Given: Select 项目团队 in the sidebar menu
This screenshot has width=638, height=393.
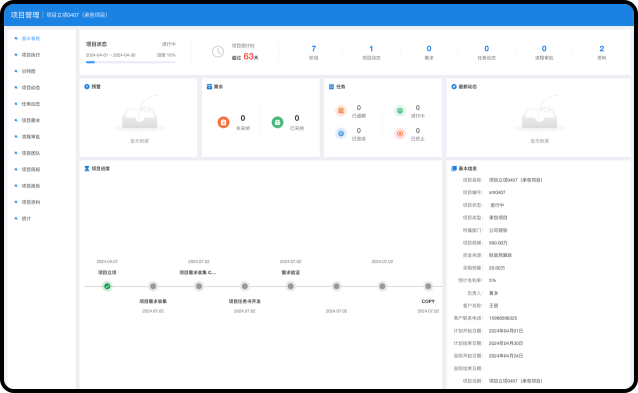Looking at the screenshot, I should pos(31,153).
